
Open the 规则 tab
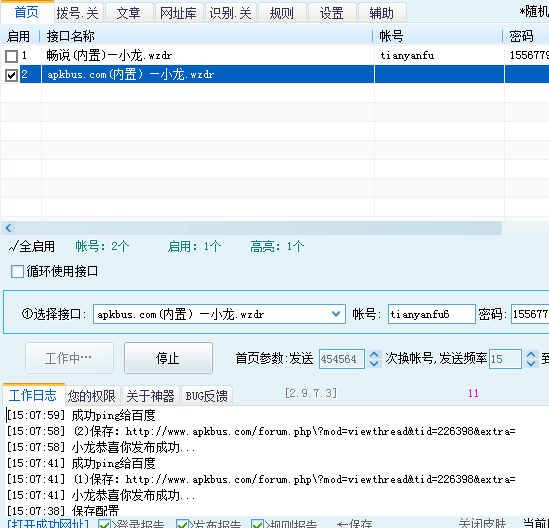[282, 13]
